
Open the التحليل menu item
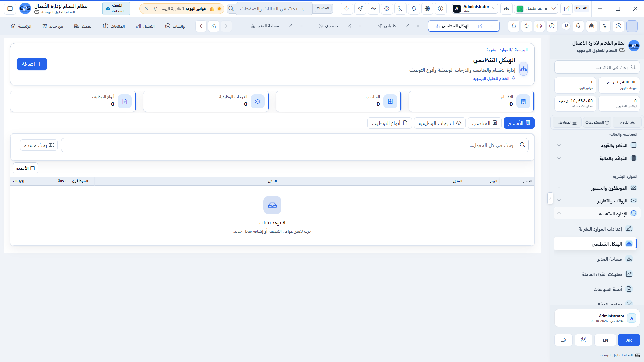[x=145, y=26]
